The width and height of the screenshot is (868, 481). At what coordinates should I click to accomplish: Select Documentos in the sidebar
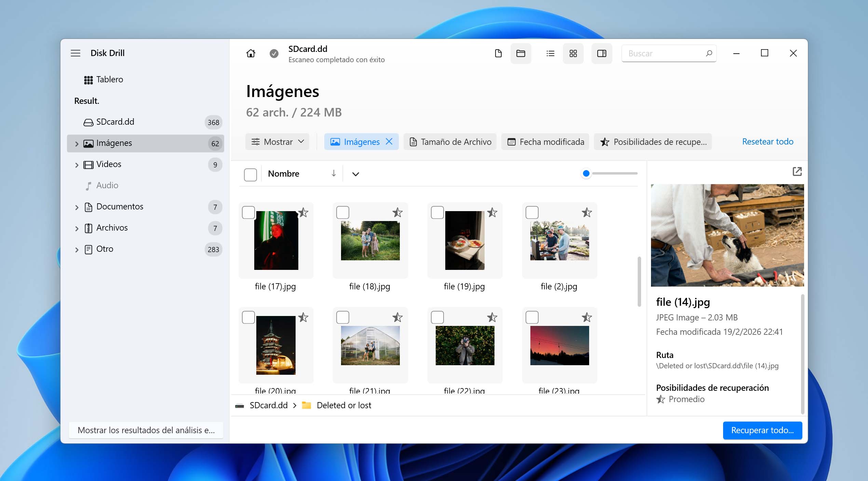[146, 207]
